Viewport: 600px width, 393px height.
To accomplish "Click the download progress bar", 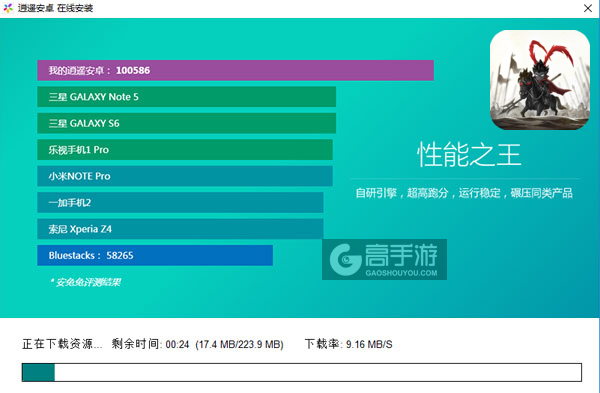I will (x=302, y=372).
